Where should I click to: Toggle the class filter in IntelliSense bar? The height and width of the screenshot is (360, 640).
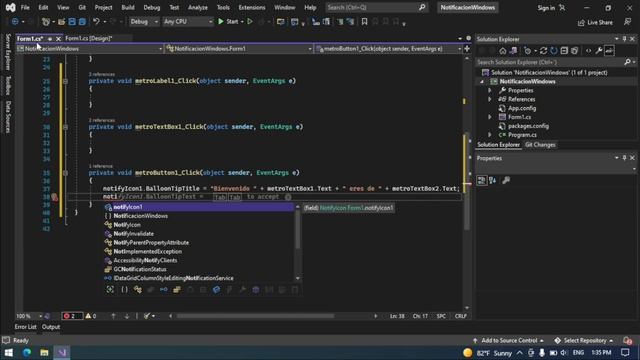[138, 289]
